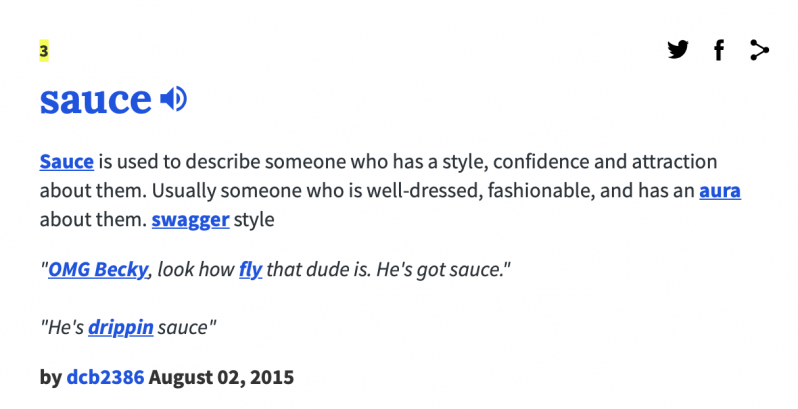
Task: Click the August 02, 2015 date
Action: (x=221, y=377)
